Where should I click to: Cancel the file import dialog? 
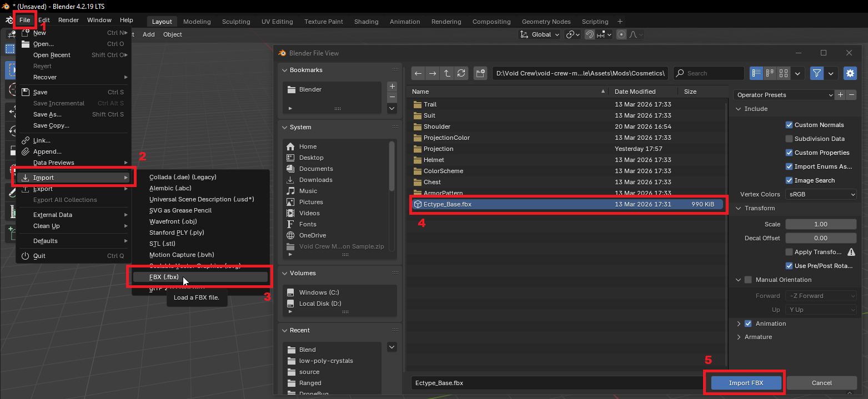coord(821,383)
